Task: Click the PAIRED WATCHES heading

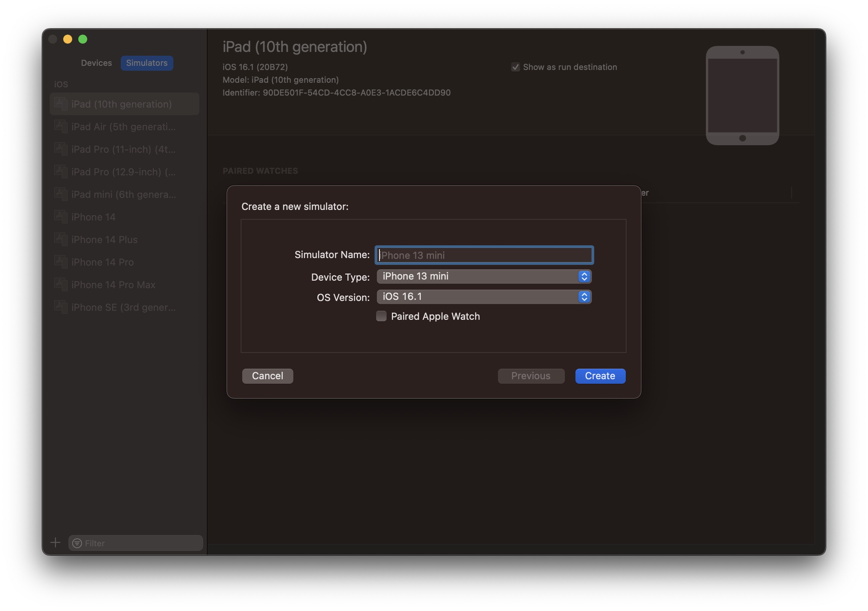Action: tap(260, 171)
